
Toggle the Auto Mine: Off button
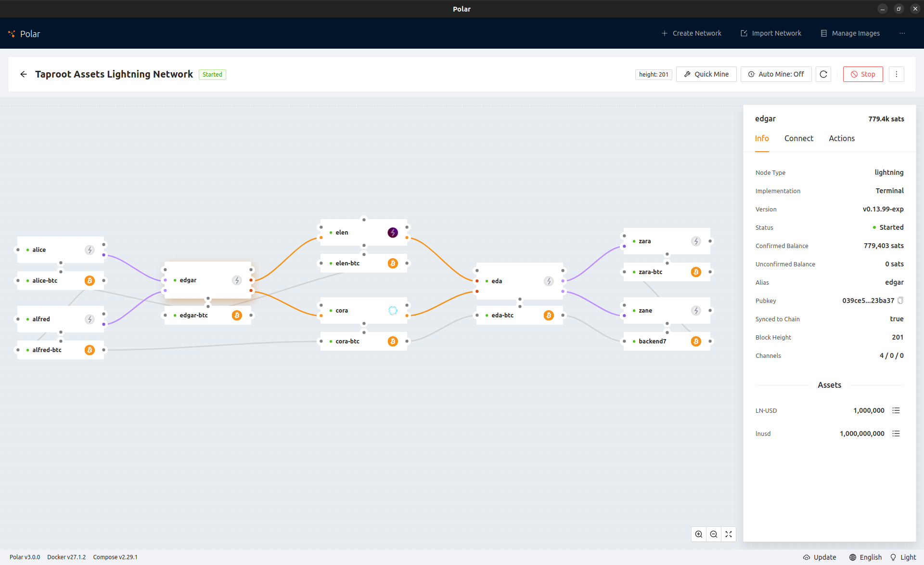pyautogui.click(x=776, y=74)
